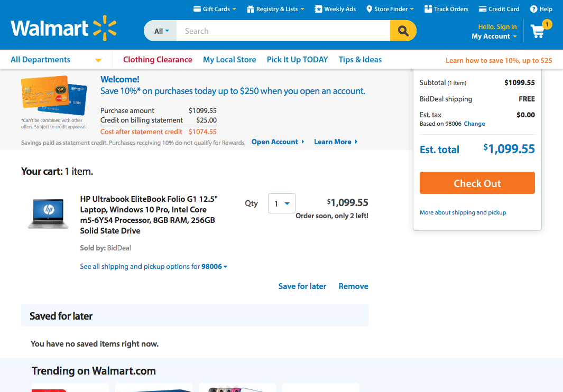This screenshot has height=392, width=563.
Task: Expand the All Departments menu
Action: (x=56, y=60)
